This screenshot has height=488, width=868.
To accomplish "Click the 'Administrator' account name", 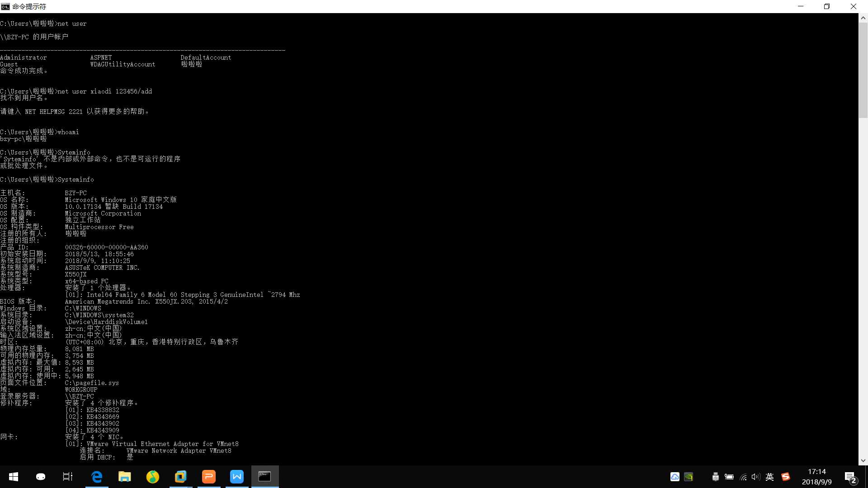I will pos(24,57).
